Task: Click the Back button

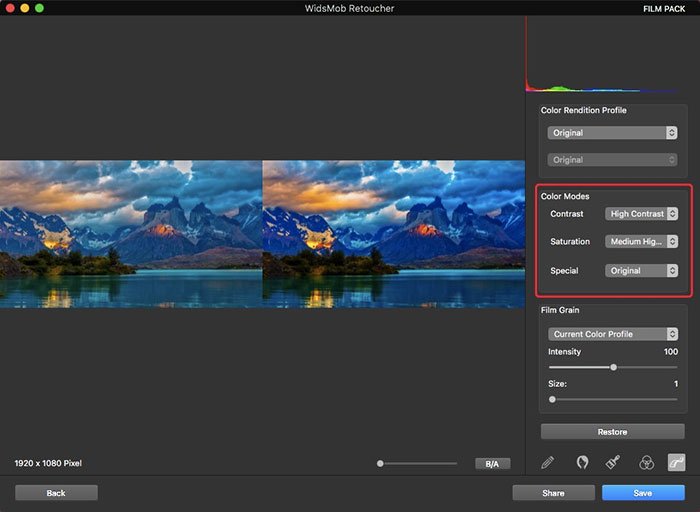Action: click(x=56, y=493)
